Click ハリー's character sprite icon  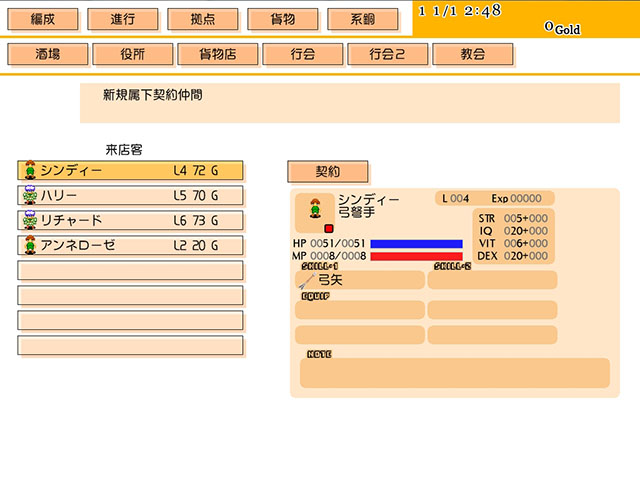tap(30, 195)
